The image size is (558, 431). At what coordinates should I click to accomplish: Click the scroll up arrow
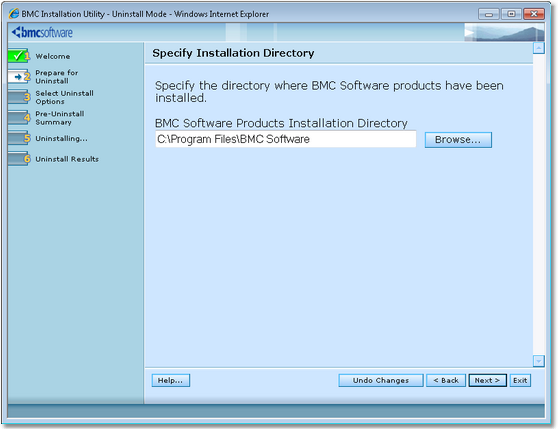539,48
